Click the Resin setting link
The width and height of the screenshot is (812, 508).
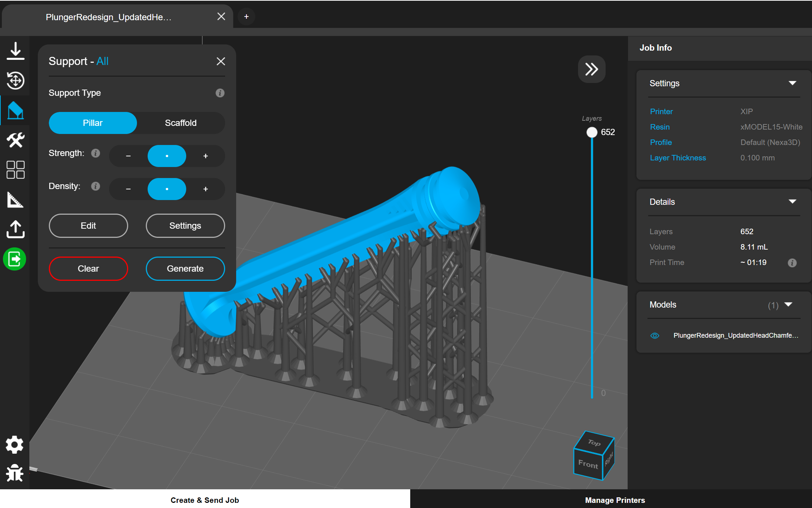tap(660, 127)
